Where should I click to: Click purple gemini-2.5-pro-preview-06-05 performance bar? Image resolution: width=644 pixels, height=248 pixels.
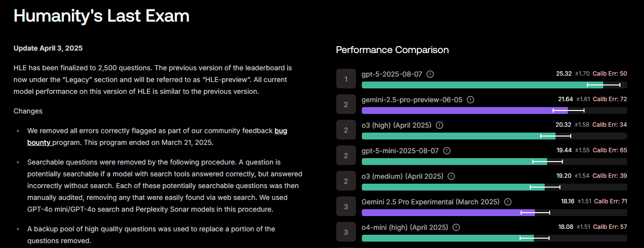pos(465,110)
